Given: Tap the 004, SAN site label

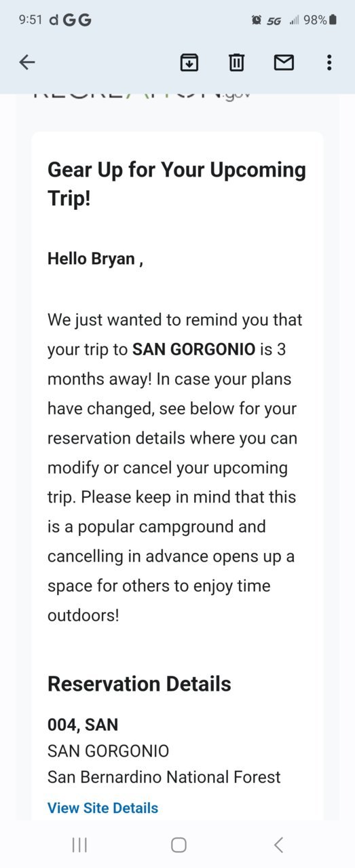Looking at the screenshot, I should (x=83, y=725).
